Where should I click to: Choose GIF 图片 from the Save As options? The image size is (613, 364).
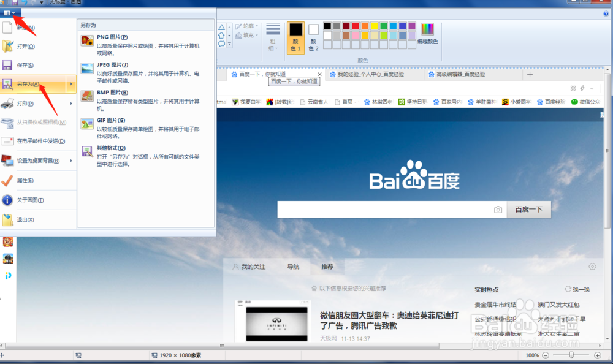point(110,120)
